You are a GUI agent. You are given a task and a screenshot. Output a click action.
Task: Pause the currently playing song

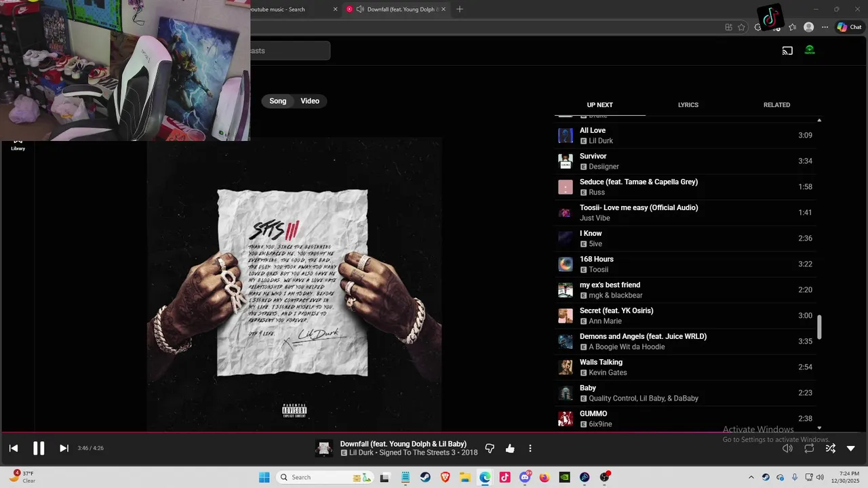pos(39,448)
